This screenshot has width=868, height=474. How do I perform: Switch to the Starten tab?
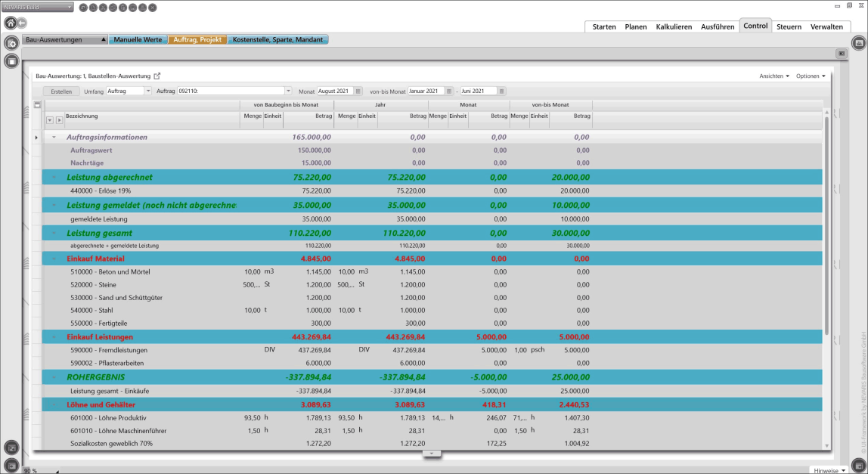pyautogui.click(x=604, y=26)
